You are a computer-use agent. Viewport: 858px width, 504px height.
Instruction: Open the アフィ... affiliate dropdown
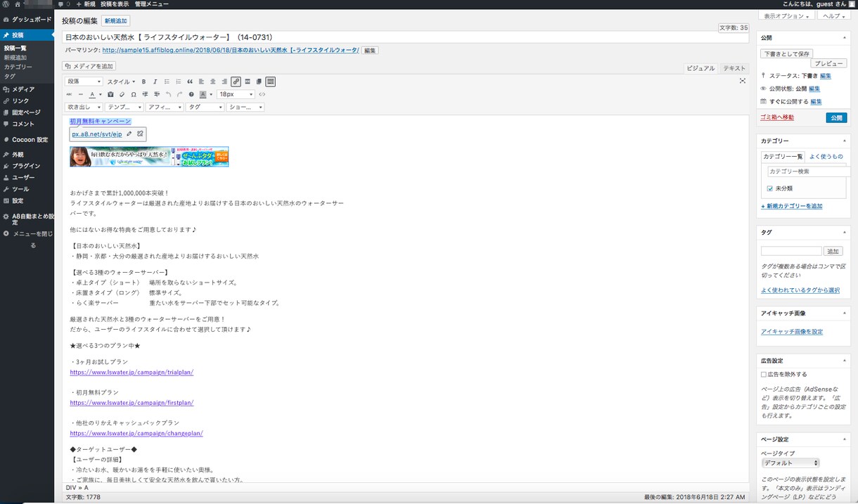[165, 107]
